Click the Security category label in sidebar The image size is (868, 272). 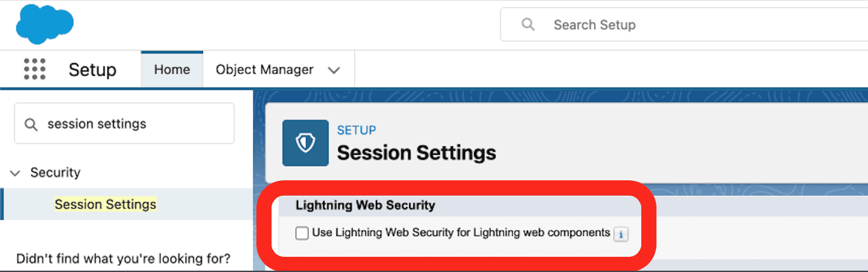[55, 173]
